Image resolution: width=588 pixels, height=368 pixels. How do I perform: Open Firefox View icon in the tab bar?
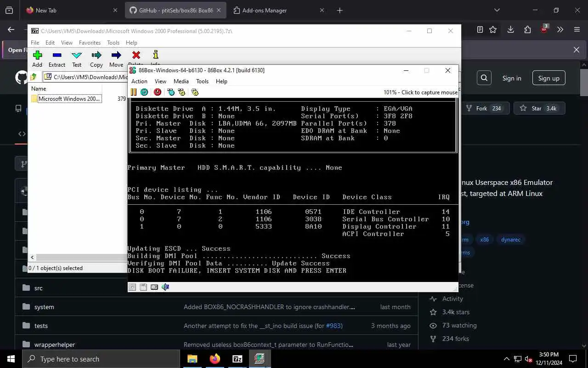click(9, 10)
